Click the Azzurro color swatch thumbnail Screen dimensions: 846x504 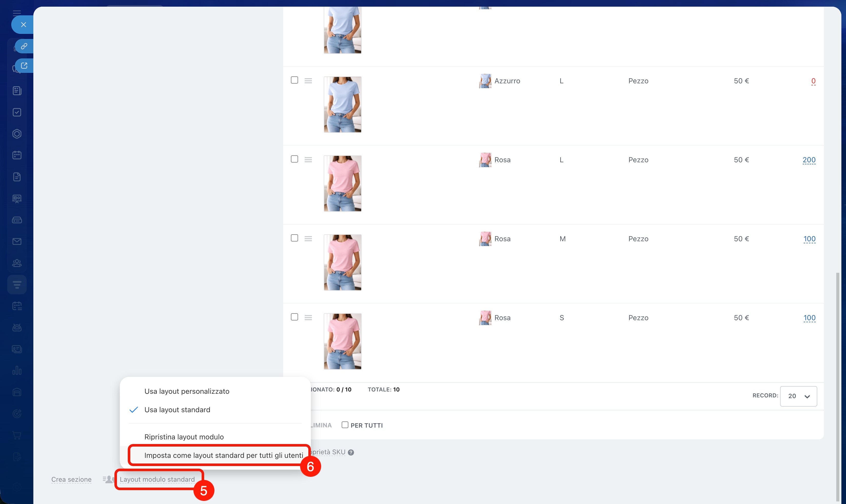(485, 81)
